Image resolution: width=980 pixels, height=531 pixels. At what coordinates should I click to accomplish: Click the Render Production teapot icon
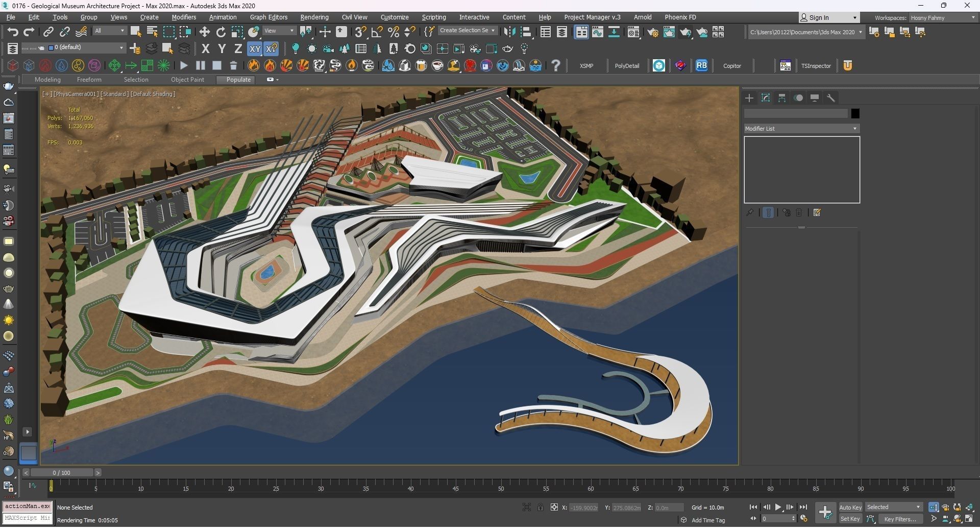(x=685, y=32)
